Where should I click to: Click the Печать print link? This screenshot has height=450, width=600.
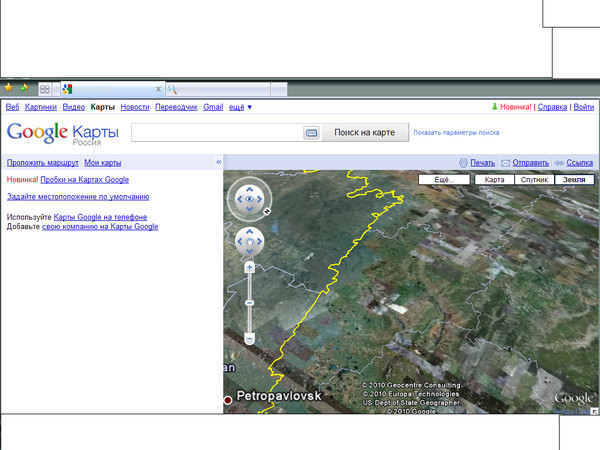[483, 163]
